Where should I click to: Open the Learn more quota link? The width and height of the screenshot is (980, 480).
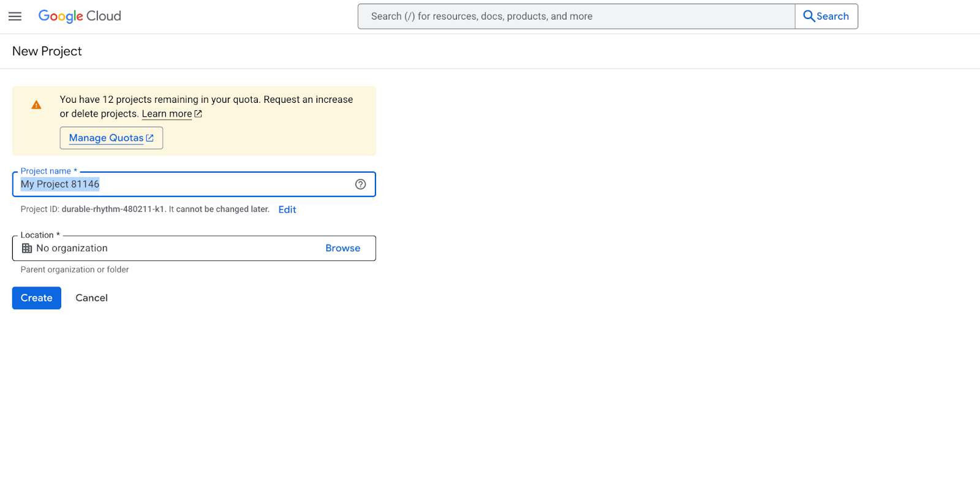click(167, 114)
